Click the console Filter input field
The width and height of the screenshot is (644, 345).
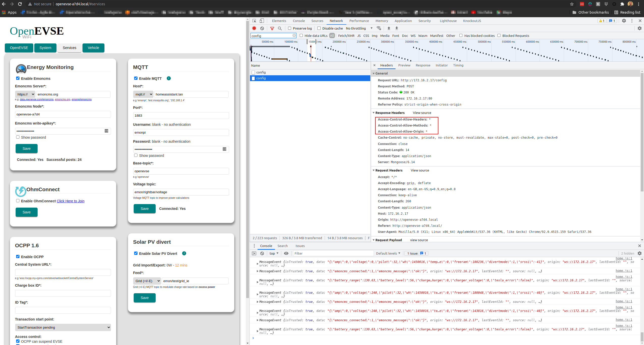pos(333,253)
